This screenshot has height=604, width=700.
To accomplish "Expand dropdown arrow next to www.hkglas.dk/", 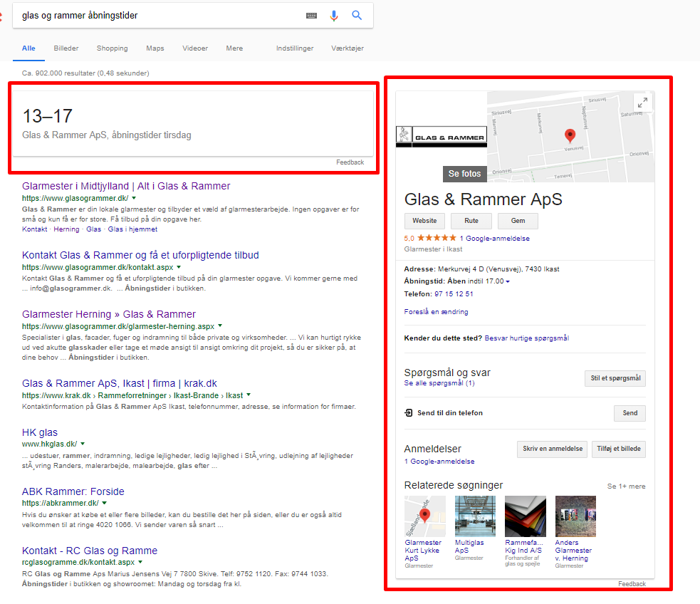I will 83,444.
